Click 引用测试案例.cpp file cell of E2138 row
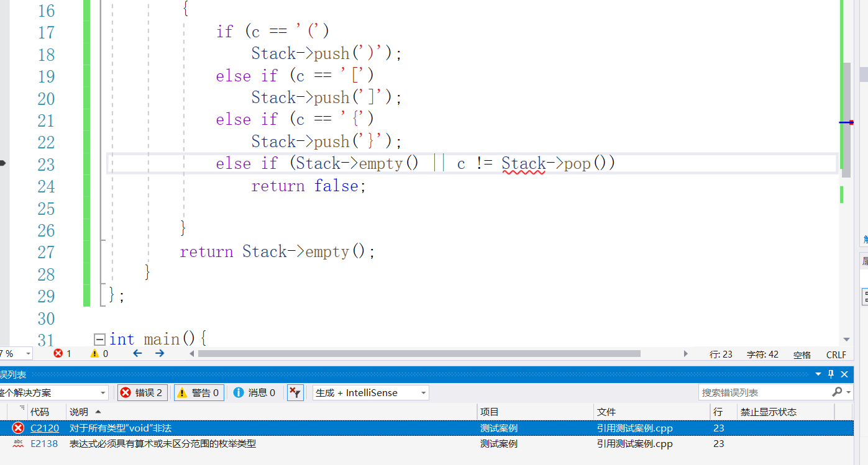Image resolution: width=868 pixels, height=465 pixels. point(635,443)
